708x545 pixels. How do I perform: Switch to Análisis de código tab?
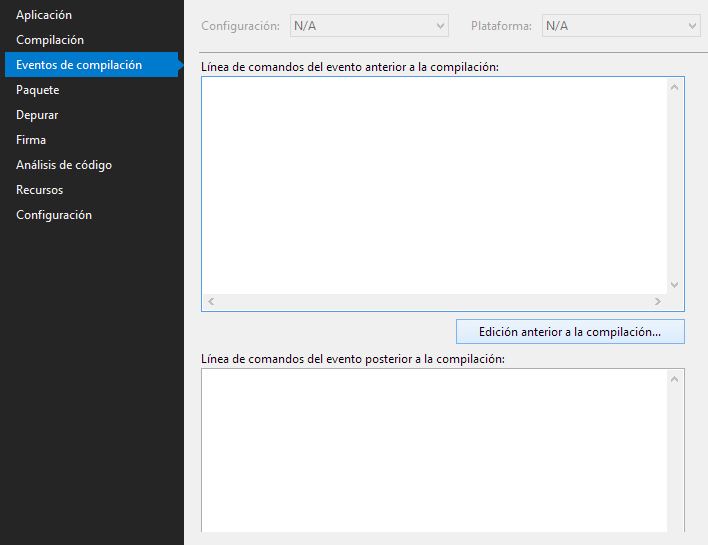(64, 165)
